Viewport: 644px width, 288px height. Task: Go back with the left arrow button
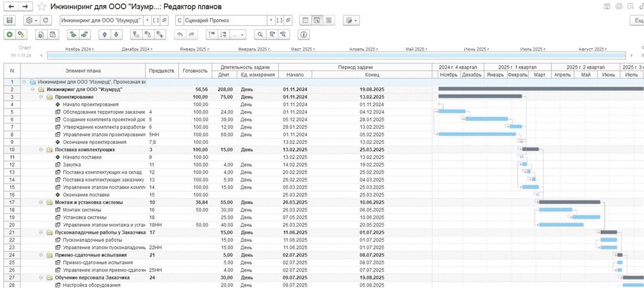tap(10, 7)
